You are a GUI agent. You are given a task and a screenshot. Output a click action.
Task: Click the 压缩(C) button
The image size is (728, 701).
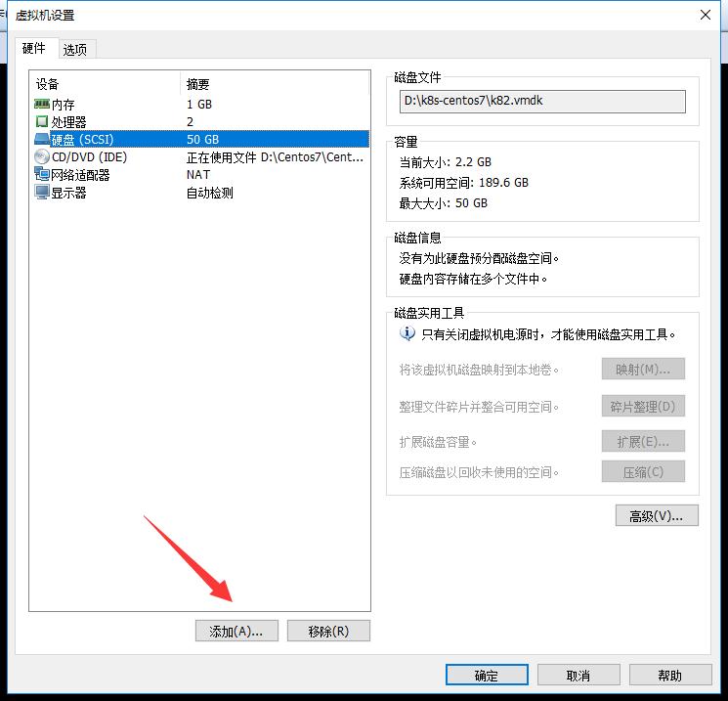pos(643,472)
